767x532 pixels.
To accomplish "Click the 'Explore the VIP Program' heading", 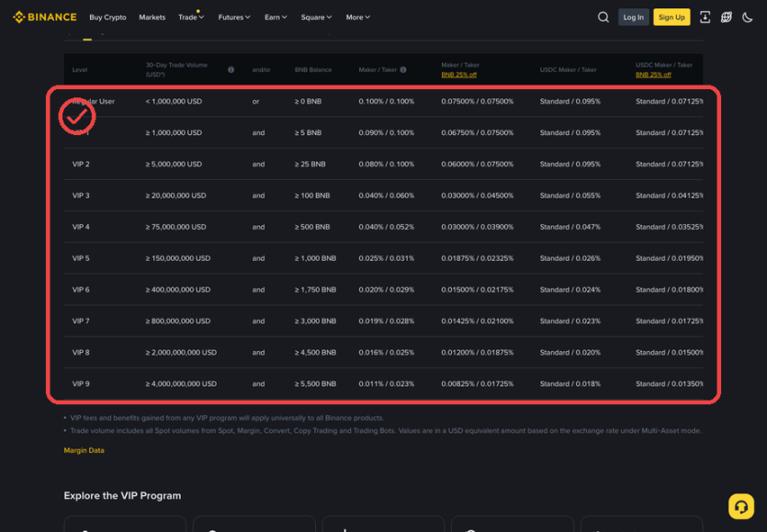I will click(x=122, y=495).
